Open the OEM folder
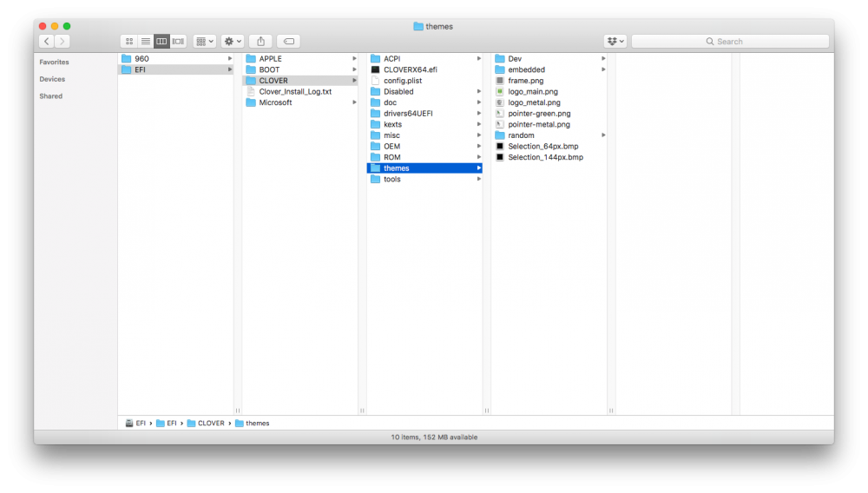 point(424,146)
